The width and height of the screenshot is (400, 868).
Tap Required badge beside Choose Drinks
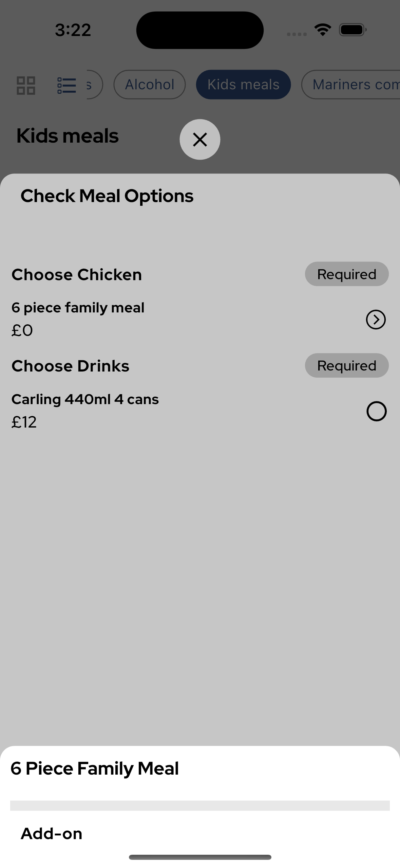(x=346, y=366)
